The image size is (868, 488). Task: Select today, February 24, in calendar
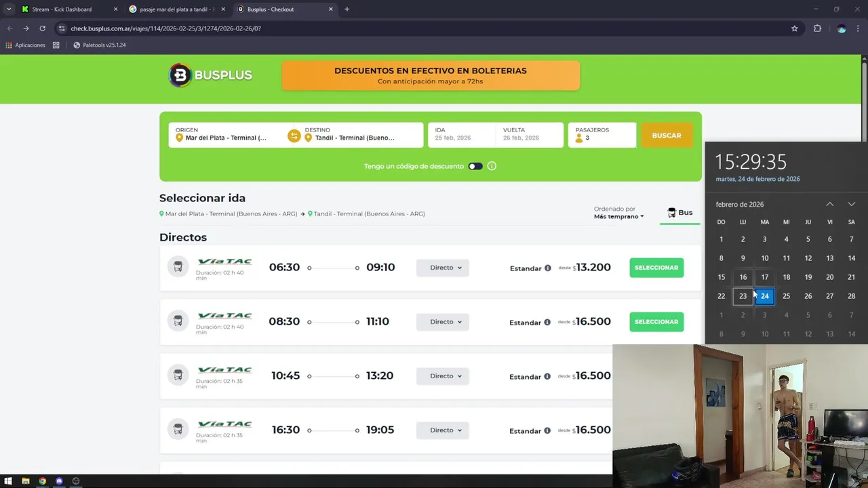pyautogui.click(x=764, y=296)
